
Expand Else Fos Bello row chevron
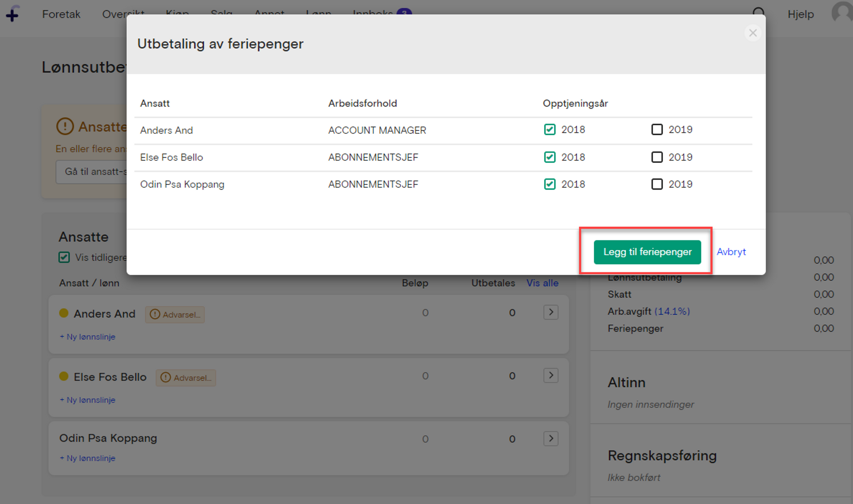click(x=551, y=375)
